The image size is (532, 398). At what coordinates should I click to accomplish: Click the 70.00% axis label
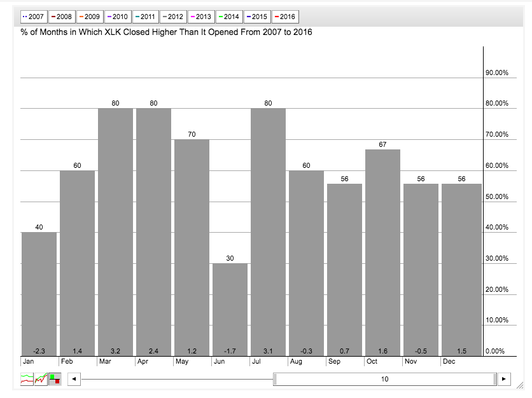497,134
